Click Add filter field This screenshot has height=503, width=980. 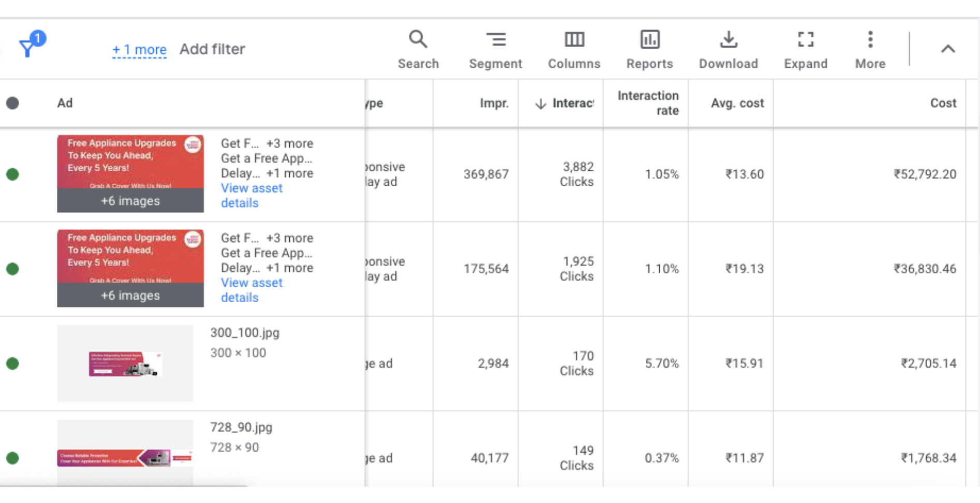pyautogui.click(x=212, y=49)
